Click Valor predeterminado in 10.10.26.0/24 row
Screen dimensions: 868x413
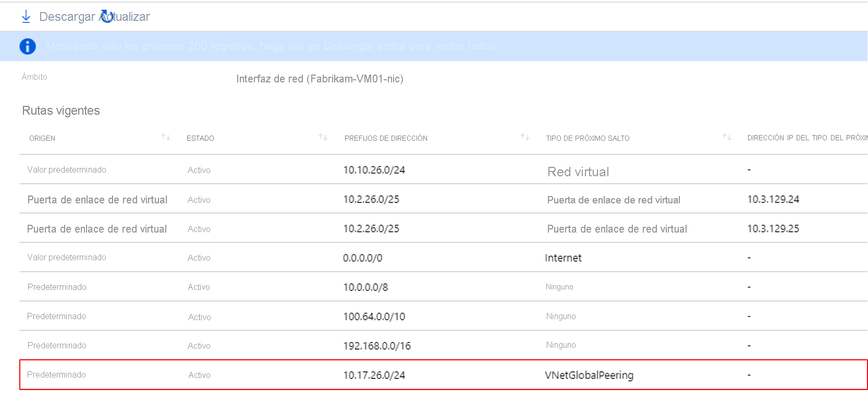pos(67,169)
